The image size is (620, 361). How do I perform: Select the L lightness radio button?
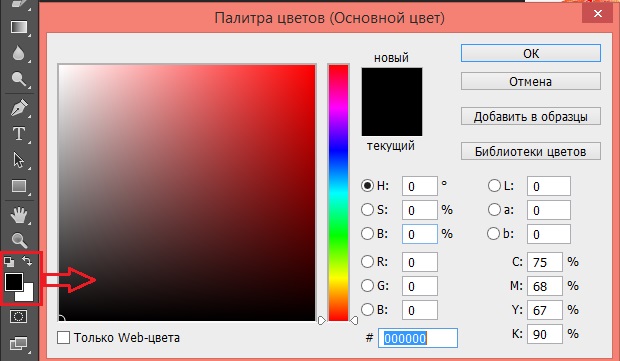(x=494, y=186)
